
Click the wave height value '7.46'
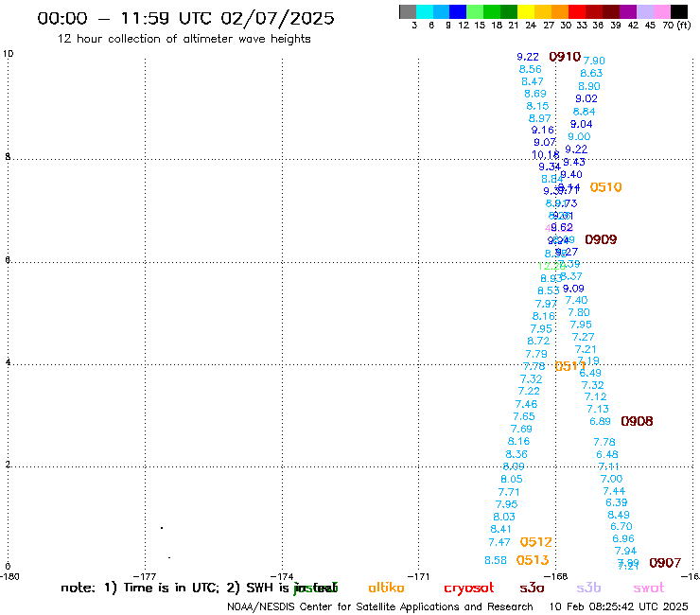[526, 404]
